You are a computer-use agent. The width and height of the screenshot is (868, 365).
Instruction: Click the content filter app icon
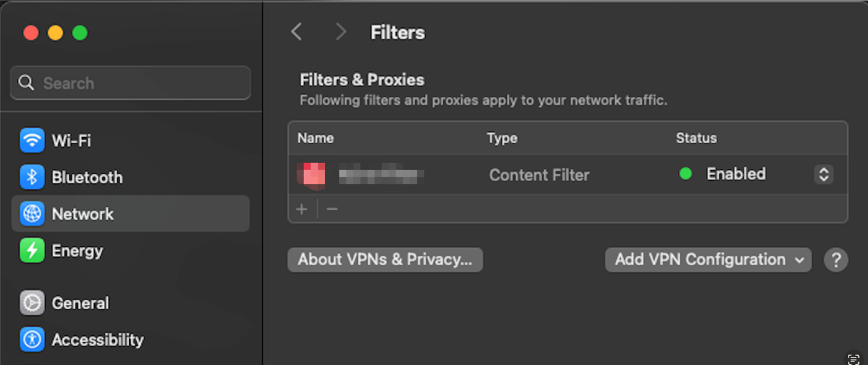point(313,175)
